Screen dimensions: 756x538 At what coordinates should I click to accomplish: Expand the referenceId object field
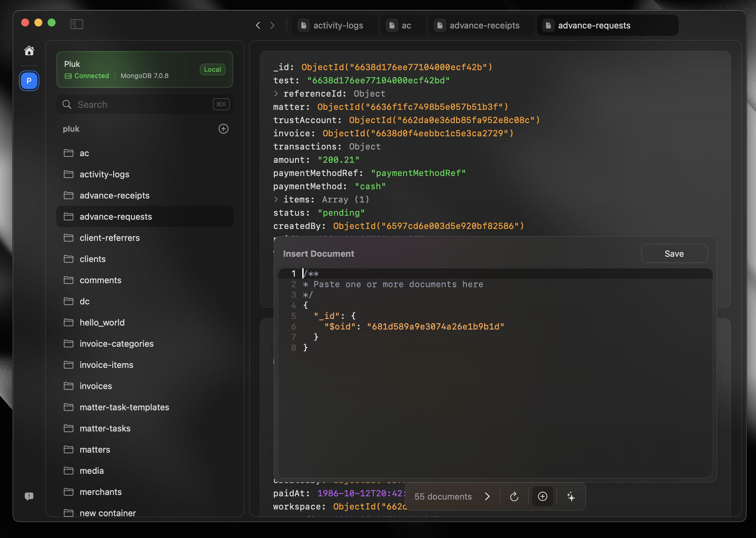coord(276,94)
